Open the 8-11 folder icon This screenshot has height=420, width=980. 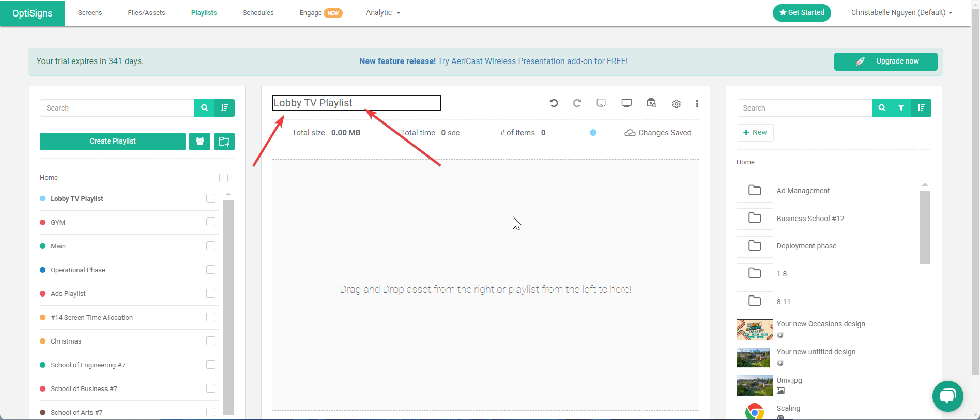pyautogui.click(x=755, y=302)
